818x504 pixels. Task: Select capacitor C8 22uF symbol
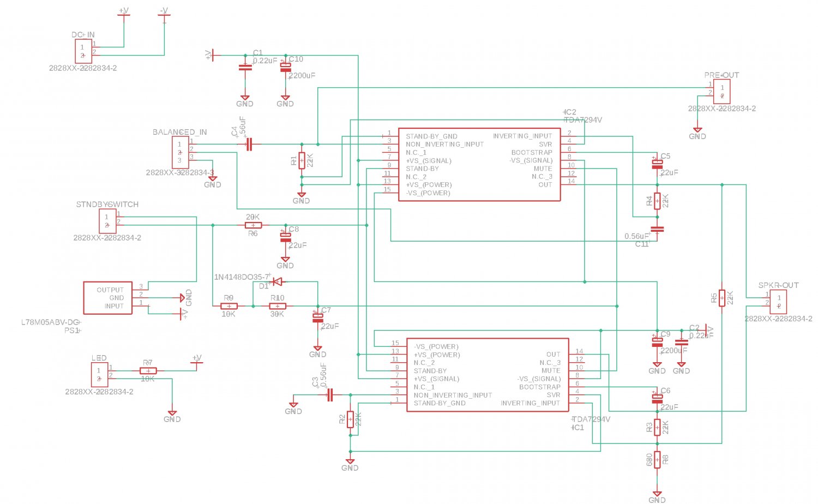pos(285,237)
